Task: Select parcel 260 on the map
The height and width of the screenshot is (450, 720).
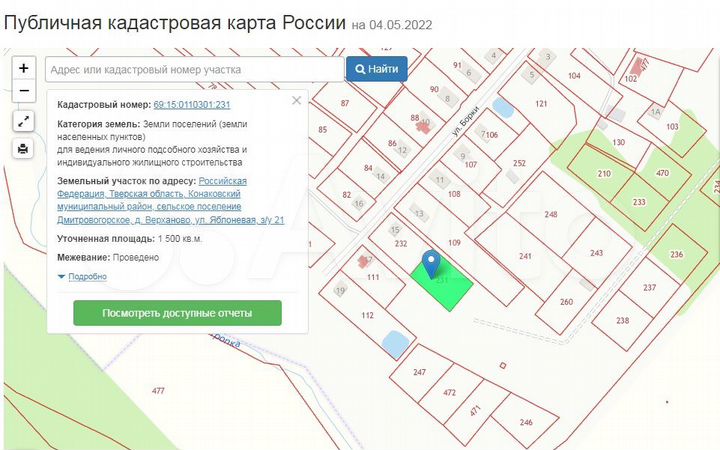Action: tap(566, 302)
